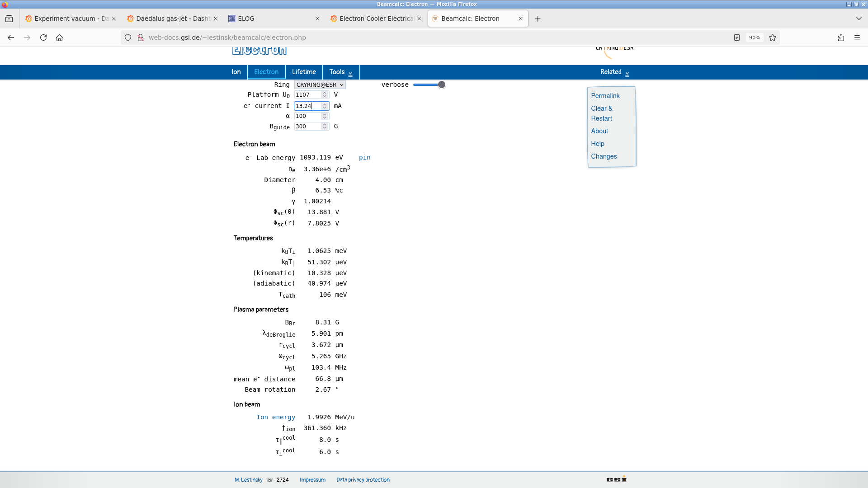Open the Ring CRYRING@ESR dropdown

click(320, 84)
